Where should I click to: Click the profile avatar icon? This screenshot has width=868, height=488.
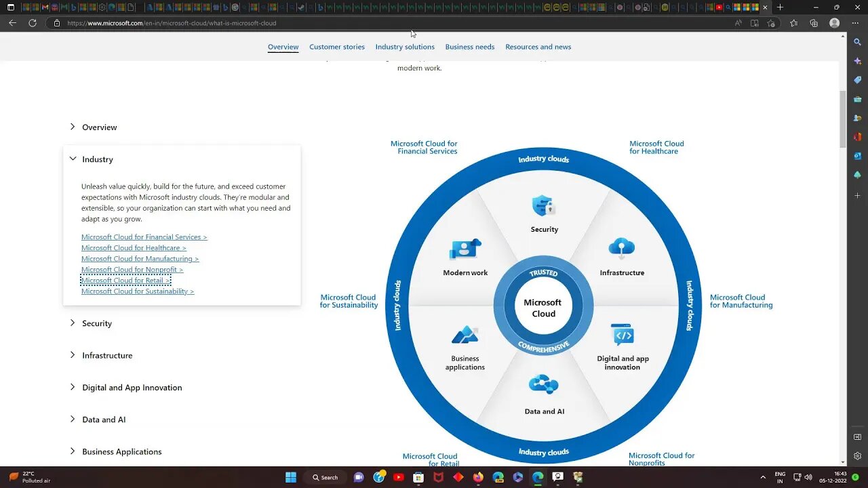835,23
